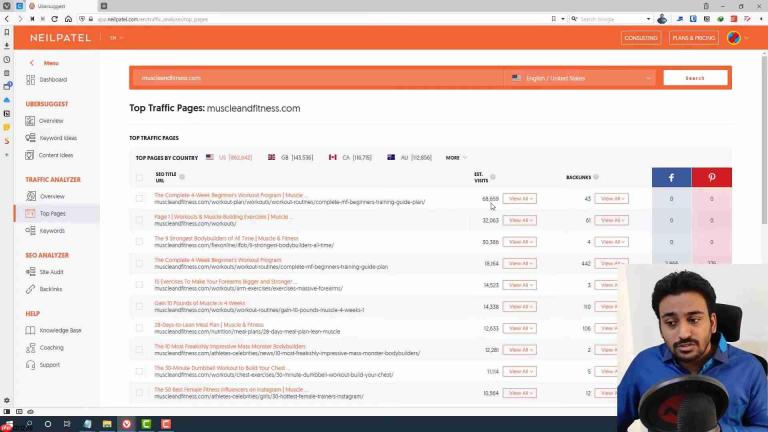Viewport: 768px width, 432px height.
Task: Open Site Audit in sidebar
Action: tap(51, 272)
